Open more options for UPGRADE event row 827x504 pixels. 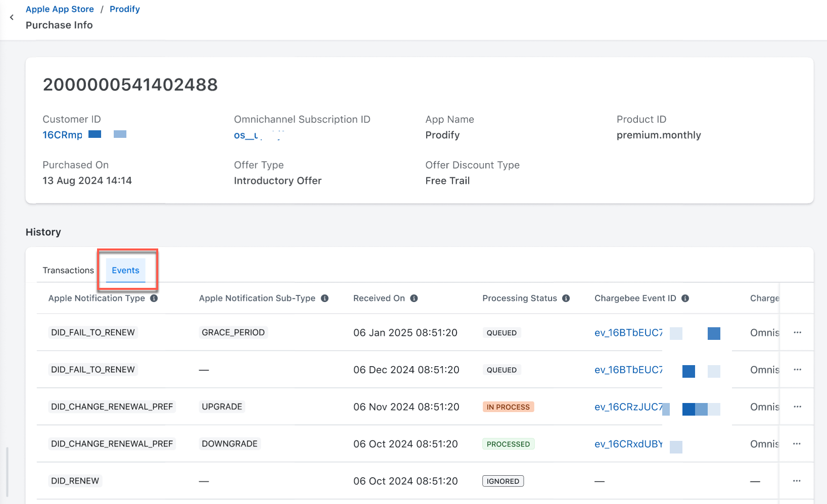click(797, 407)
